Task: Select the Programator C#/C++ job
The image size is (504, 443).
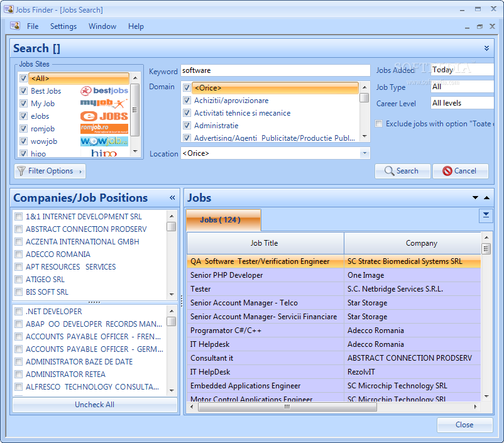Action: click(334, 331)
